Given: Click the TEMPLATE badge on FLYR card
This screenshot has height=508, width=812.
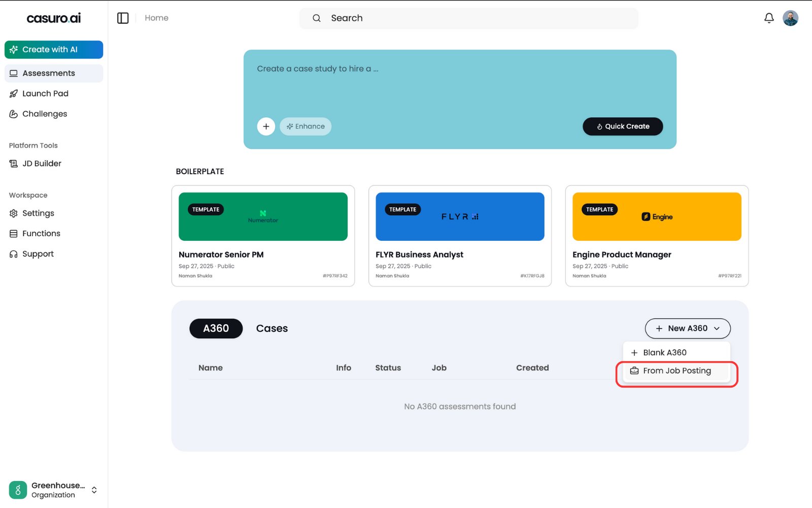Looking at the screenshot, I should tap(402, 209).
